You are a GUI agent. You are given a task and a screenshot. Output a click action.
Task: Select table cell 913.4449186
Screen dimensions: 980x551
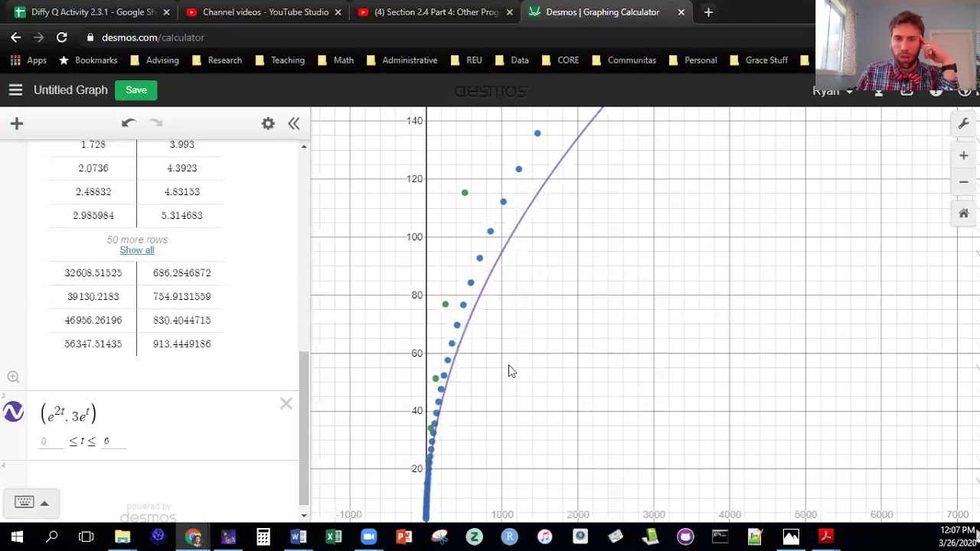tap(181, 344)
